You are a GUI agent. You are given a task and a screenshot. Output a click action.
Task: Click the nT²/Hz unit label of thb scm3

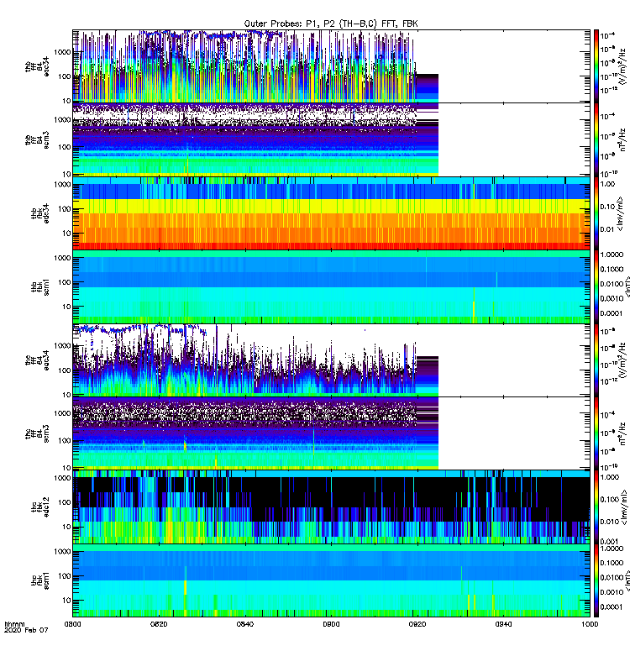point(622,139)
